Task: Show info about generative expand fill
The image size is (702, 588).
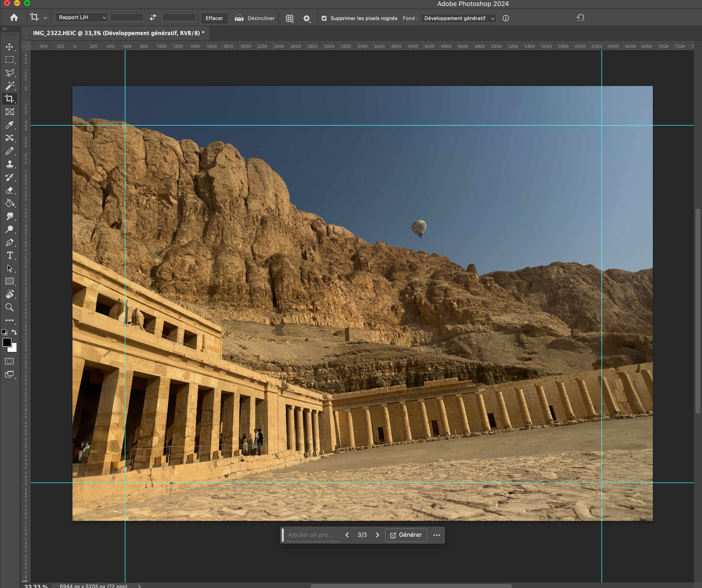Action: (506, 18)
